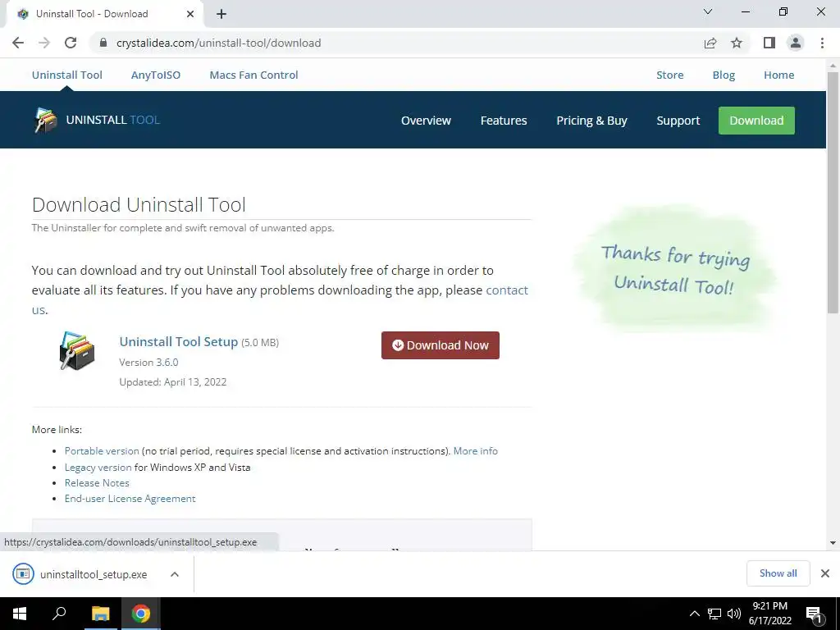Switch to the Uninstall Tool product tab
This screenshot has width=840, height=630.
pyautogui.click(x=67, y=75)
